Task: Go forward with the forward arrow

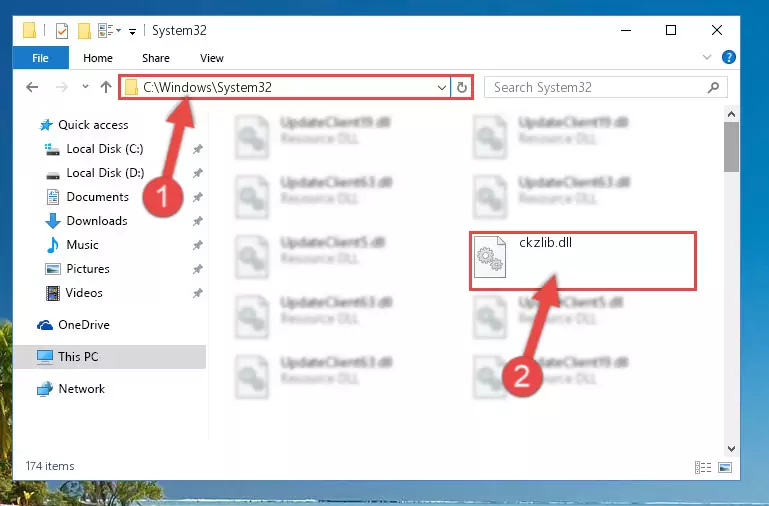Action: (x=62, y=87)
